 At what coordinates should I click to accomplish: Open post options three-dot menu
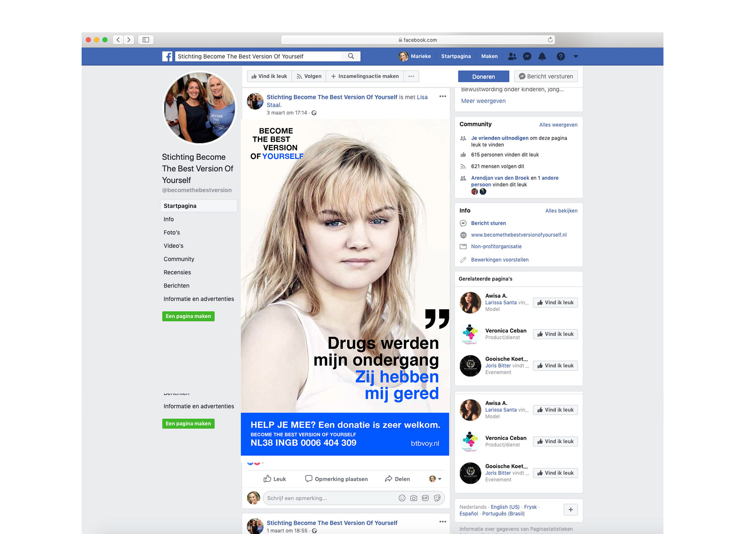(443, 96)
